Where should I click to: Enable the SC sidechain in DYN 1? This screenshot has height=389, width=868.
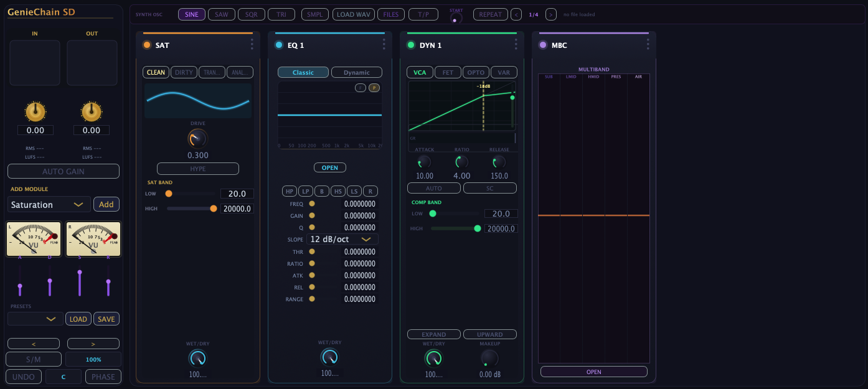pyautogui.click(x=490, y=187)
